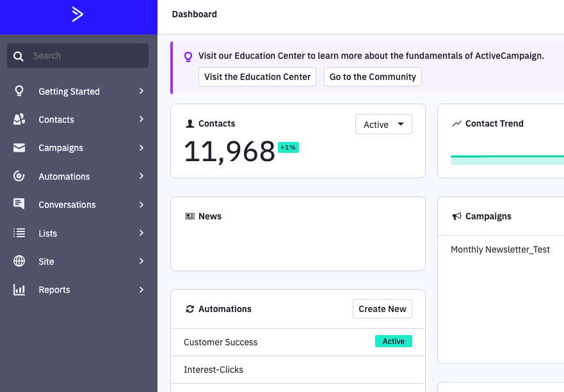Image resolution: width=564 pixels, height=392 pixels.
Task: Create New automation button
Action: (x=382, y=309)
